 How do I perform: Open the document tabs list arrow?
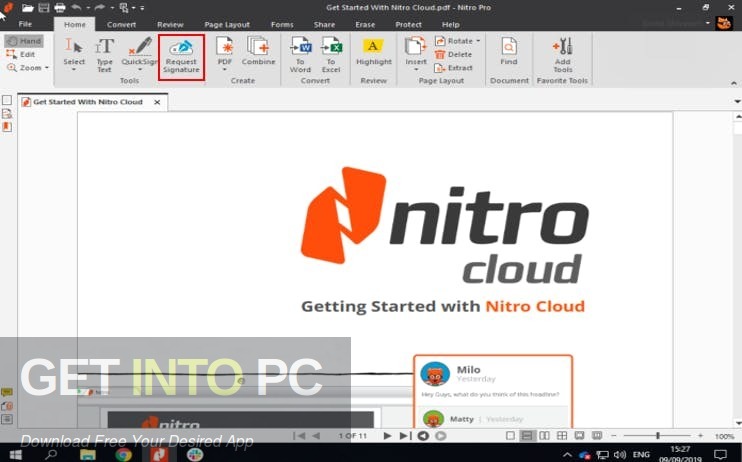click(x=737, y=101)
